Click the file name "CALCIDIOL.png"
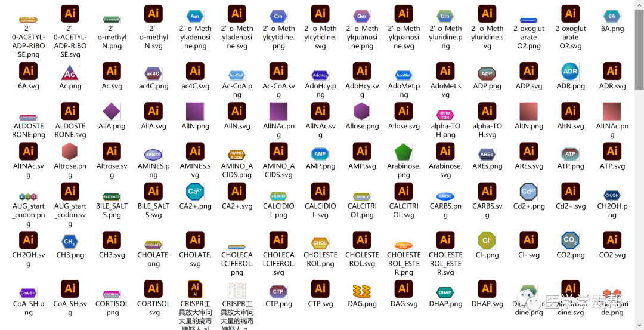 tap(278, 211)
